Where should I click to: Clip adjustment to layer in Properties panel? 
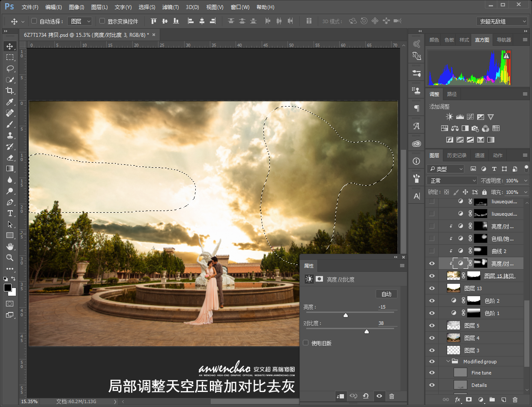click(340, 396)
